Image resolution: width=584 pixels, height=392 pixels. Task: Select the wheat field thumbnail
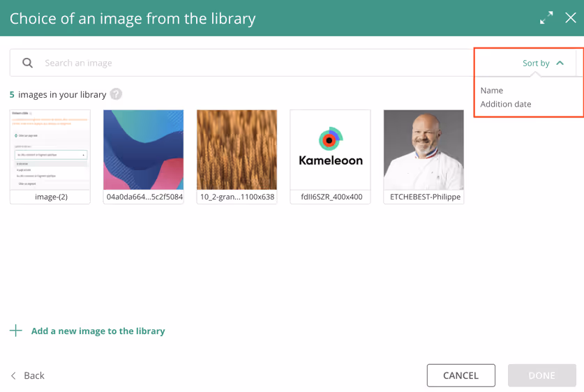pyautogui.click(x=237, y=150)
